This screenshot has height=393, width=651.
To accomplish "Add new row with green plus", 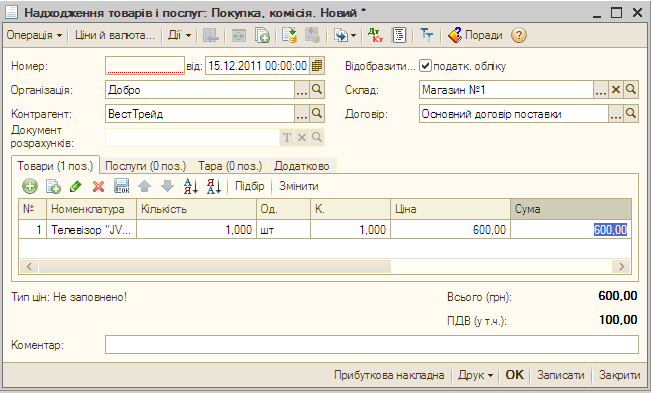I will [x=30, y=186].
